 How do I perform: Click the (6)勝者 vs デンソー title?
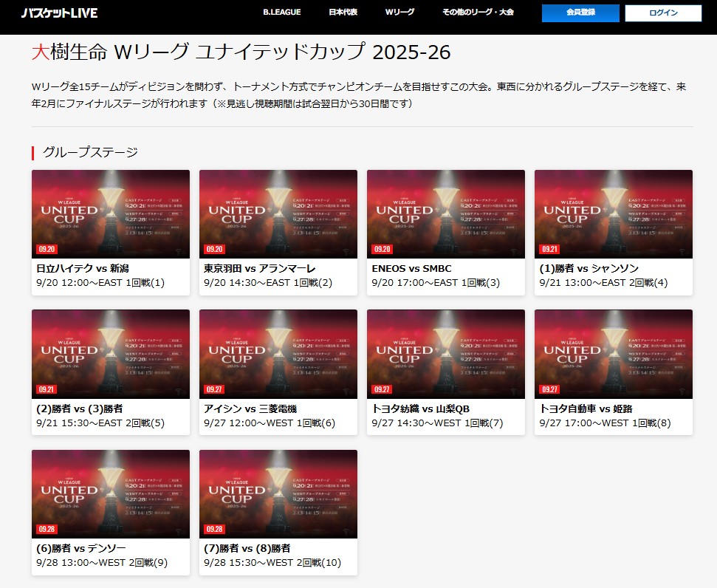tap(81, 548)
